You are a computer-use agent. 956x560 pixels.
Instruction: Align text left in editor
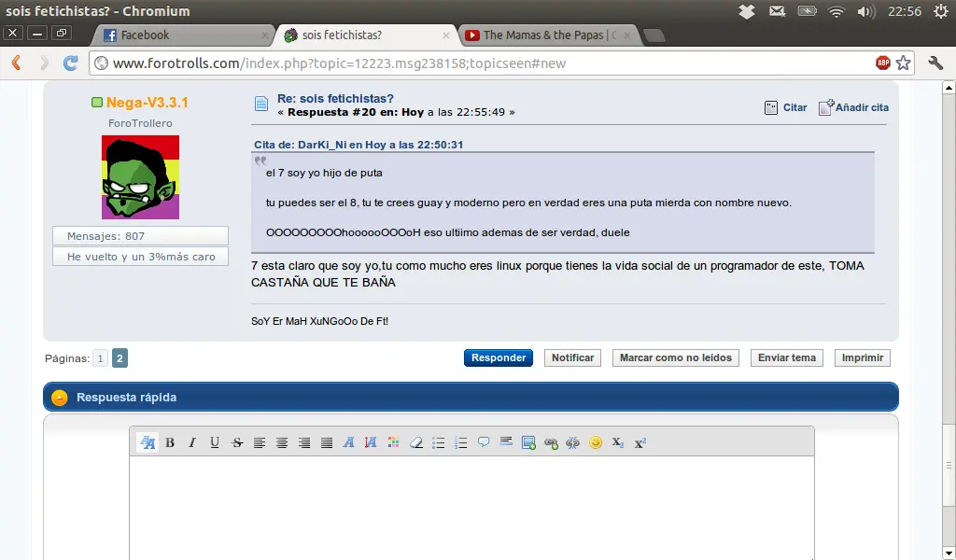click(x=260, y=443)
